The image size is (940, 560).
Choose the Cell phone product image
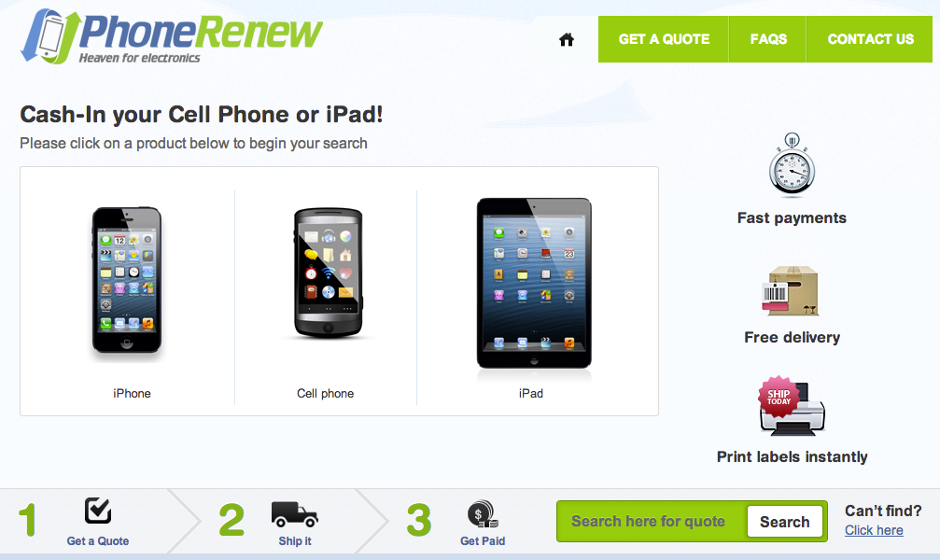(328, 274)
